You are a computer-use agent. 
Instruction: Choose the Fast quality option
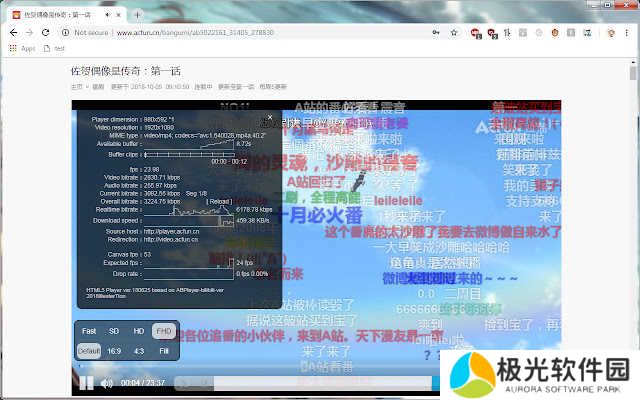click(89, 331)
